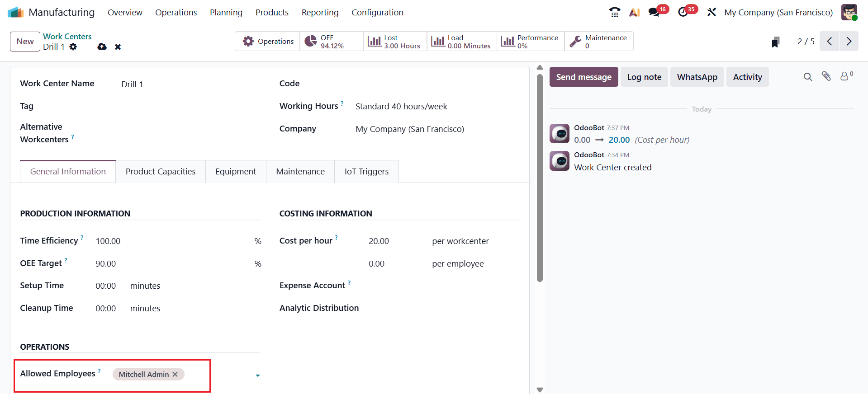Open the Planning menu

click(x=226, y=12)
